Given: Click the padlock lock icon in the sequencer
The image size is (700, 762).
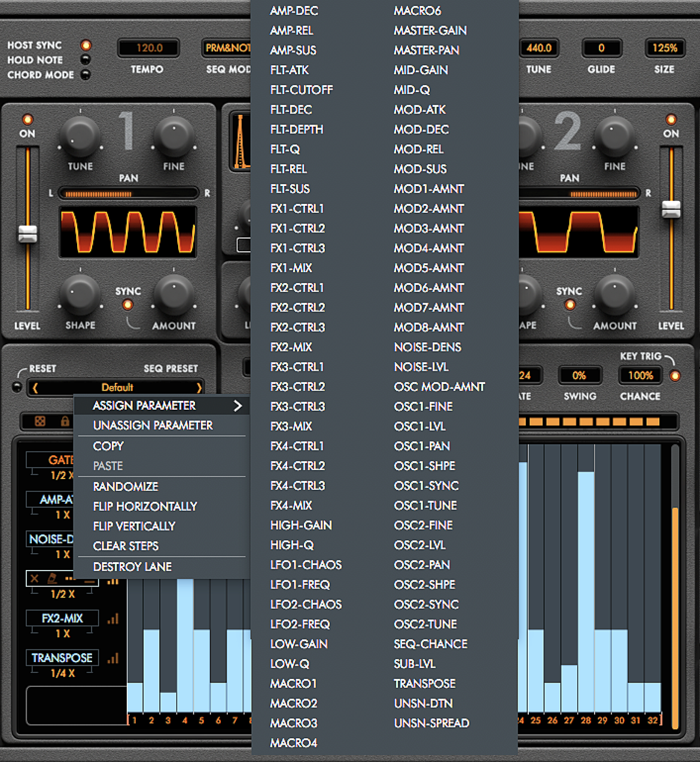Looking at the screenshot, I should 65,421.
